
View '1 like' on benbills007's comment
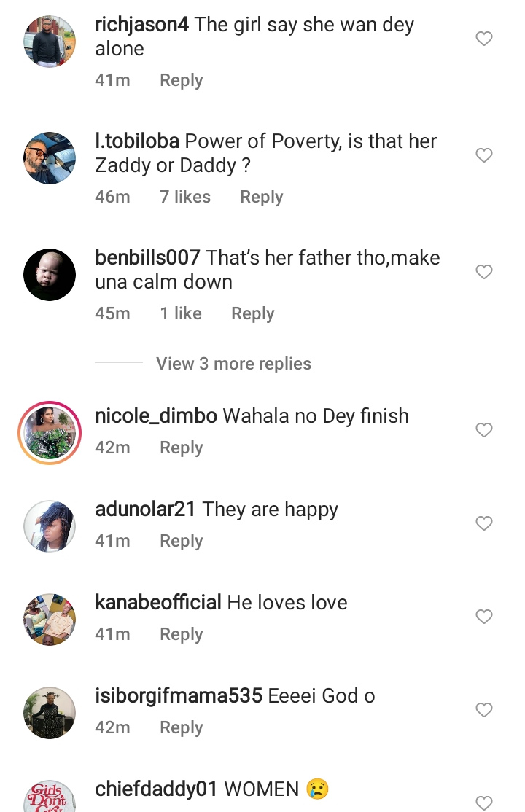pos(181,313)
